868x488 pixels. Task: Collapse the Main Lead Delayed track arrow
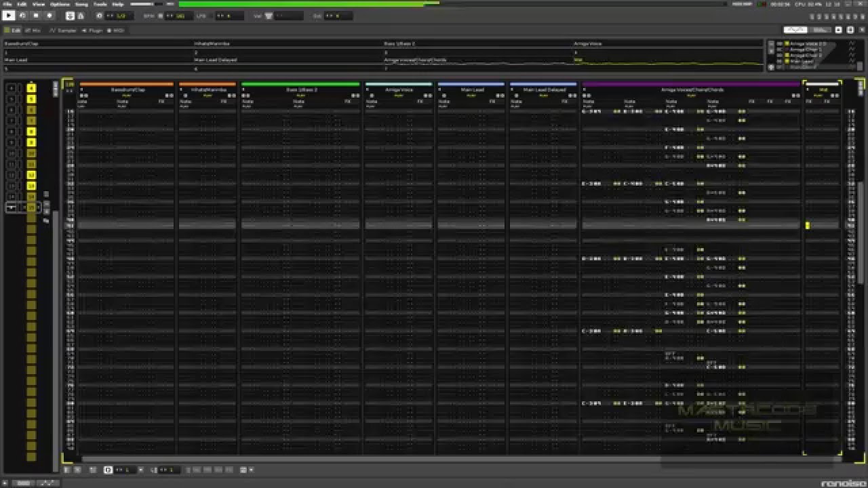[513, 89]
